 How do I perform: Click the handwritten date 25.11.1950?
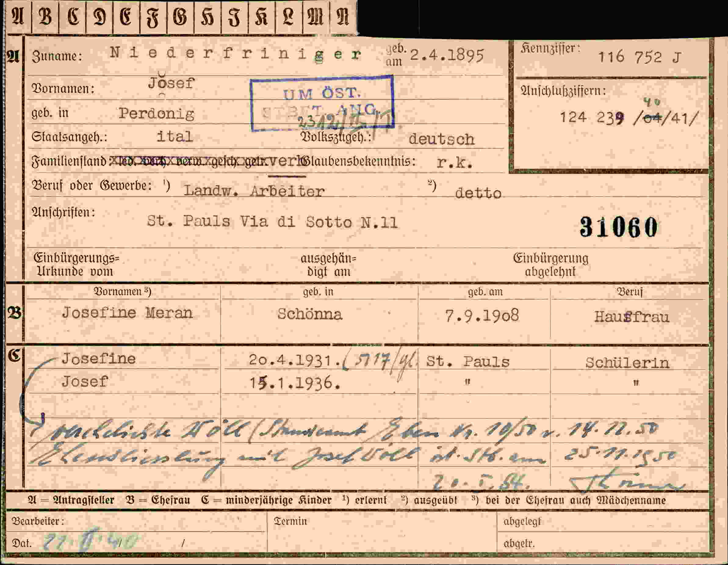[x=620, y=456]
